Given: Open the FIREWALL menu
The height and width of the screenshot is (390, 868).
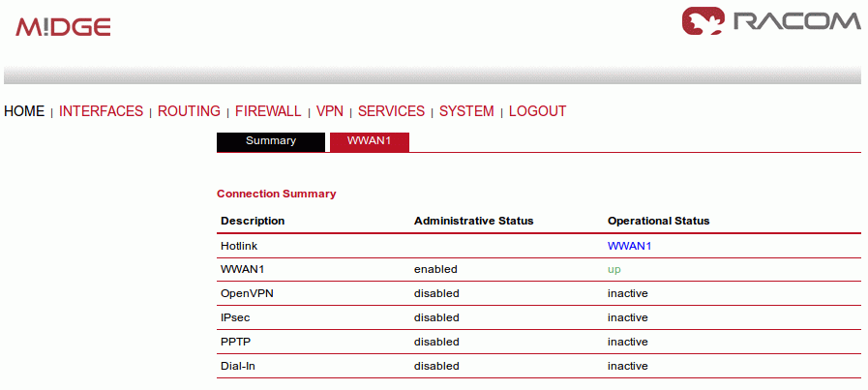Looking at the screenshot, I should click(268, 111).
